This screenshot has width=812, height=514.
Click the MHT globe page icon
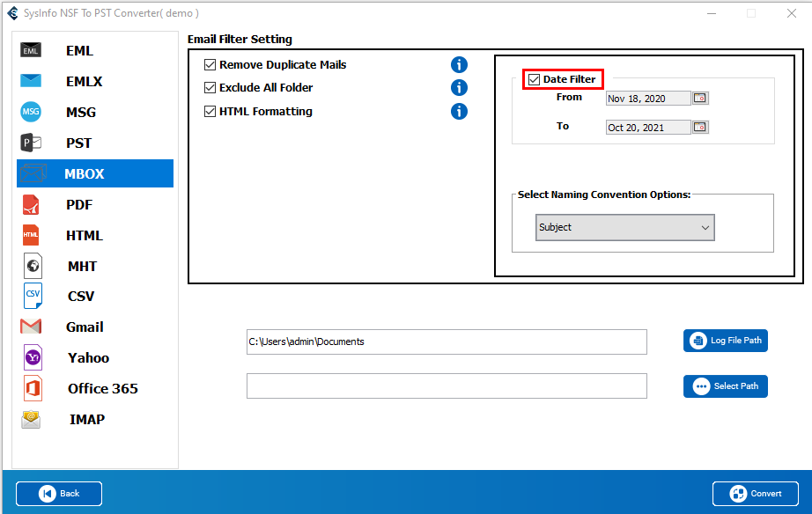33,266
